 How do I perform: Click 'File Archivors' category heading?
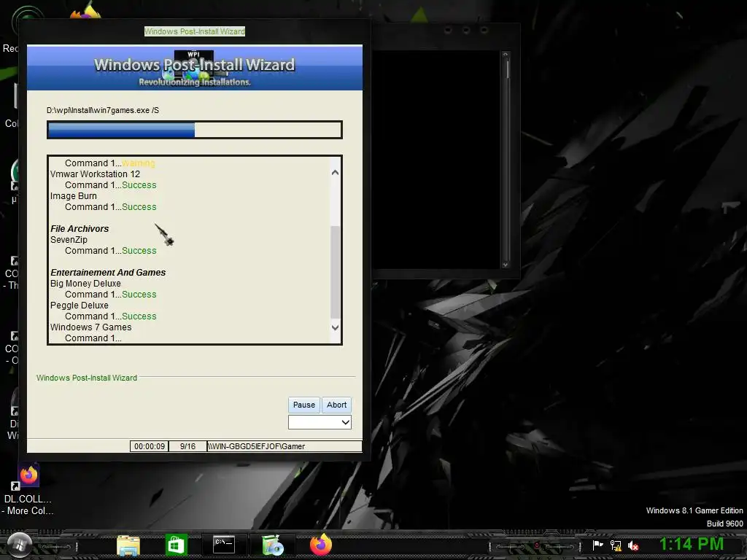tap(80, 229)
